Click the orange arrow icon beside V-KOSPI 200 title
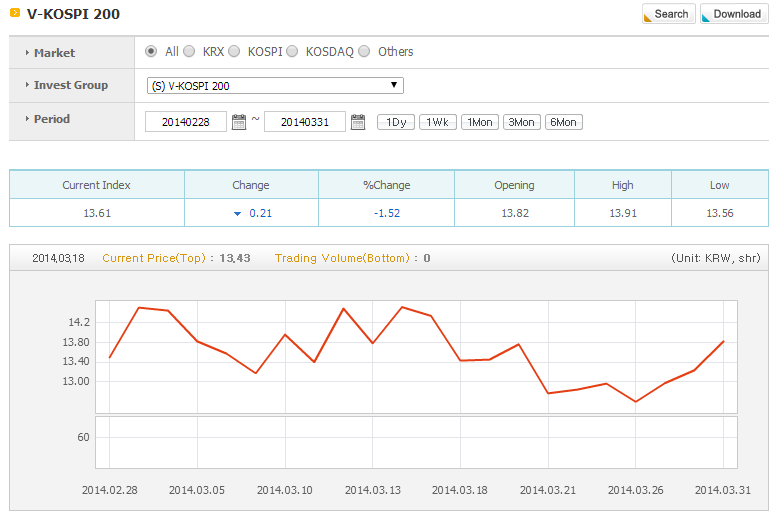The width and height of the screenshot is (777, 518). [x=15, y=13]
